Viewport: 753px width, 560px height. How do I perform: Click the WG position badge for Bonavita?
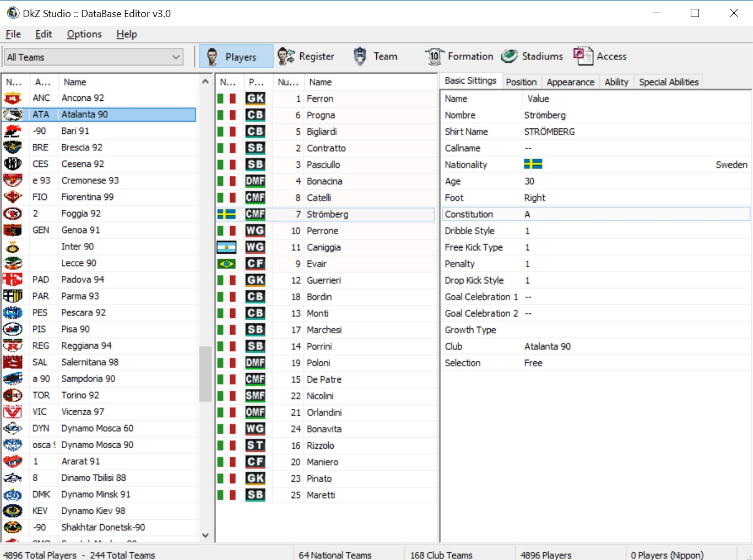pos(256,429)
